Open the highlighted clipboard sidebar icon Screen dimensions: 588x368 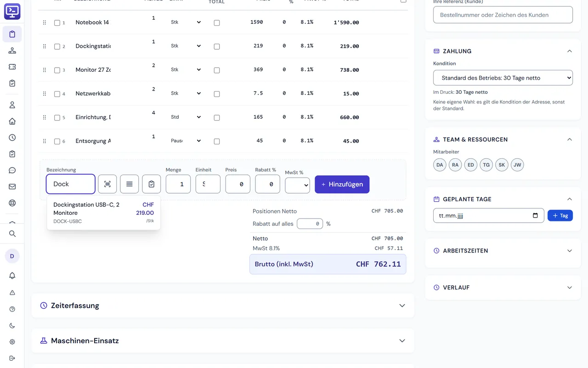pos(12,34)
